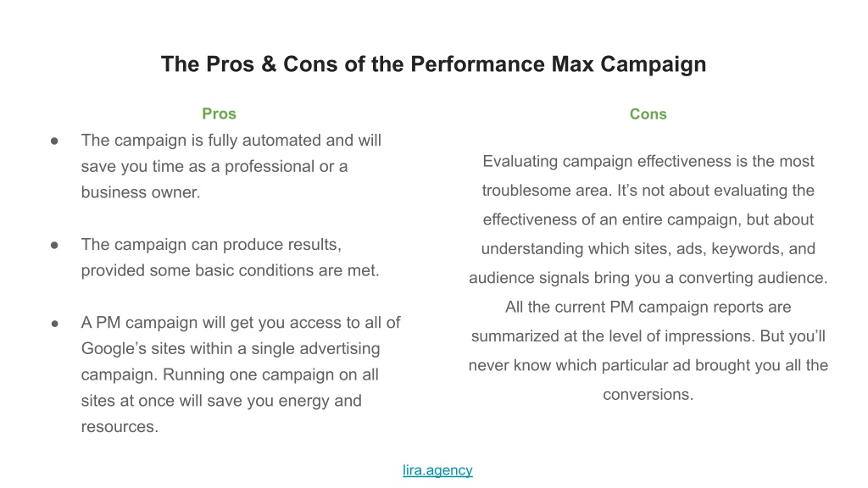
Task: Click the line 'All the current PM campaign reports are'
Action: [648, 307]
